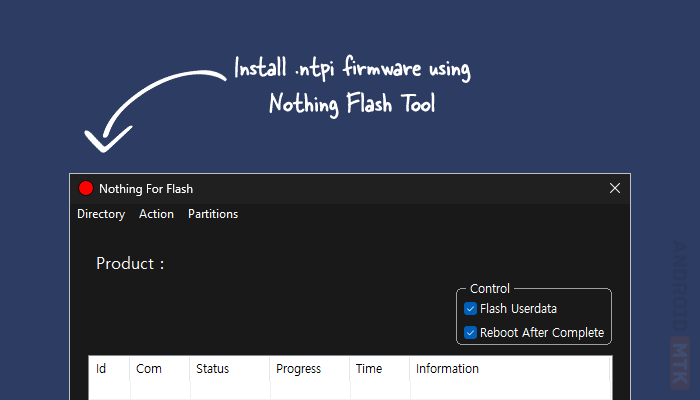Disable Reboot After Complete option
This screenshot has width=700, height=400.
(x=471, y=333)
